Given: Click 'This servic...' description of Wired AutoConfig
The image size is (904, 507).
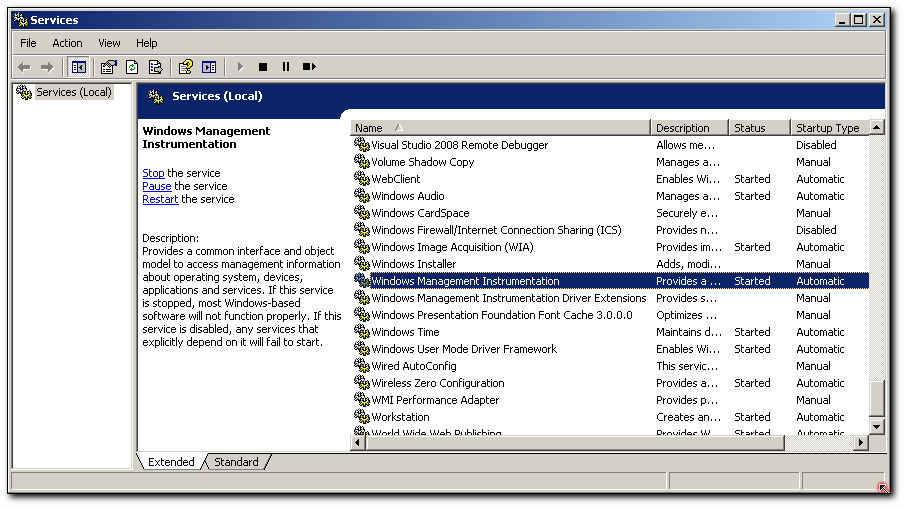Looking at the screenshot, I should [x=687, y=366].
